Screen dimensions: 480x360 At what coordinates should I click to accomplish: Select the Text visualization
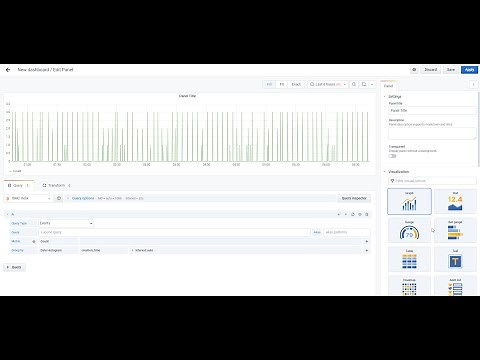tap(455, 259)
